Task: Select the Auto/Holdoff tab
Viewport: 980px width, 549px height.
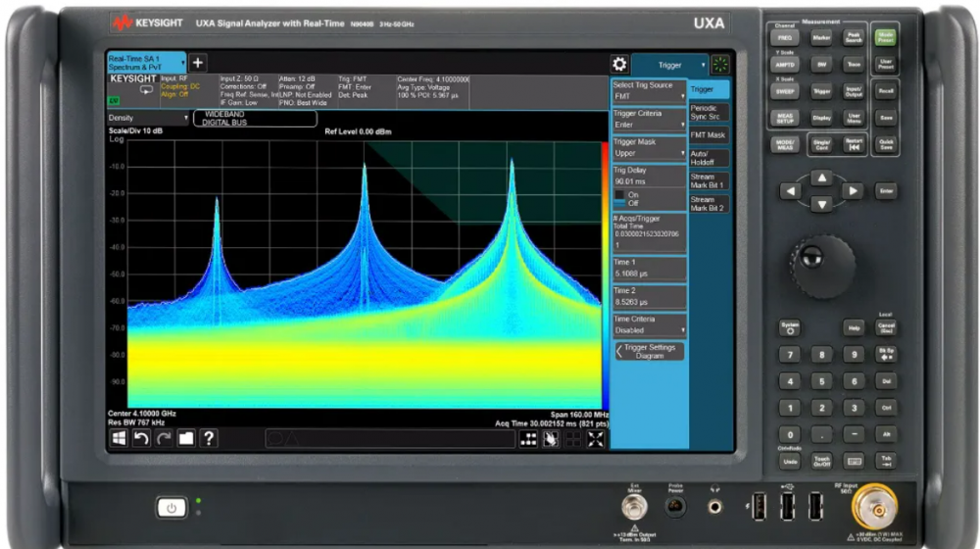Action: tap(709, 158)
